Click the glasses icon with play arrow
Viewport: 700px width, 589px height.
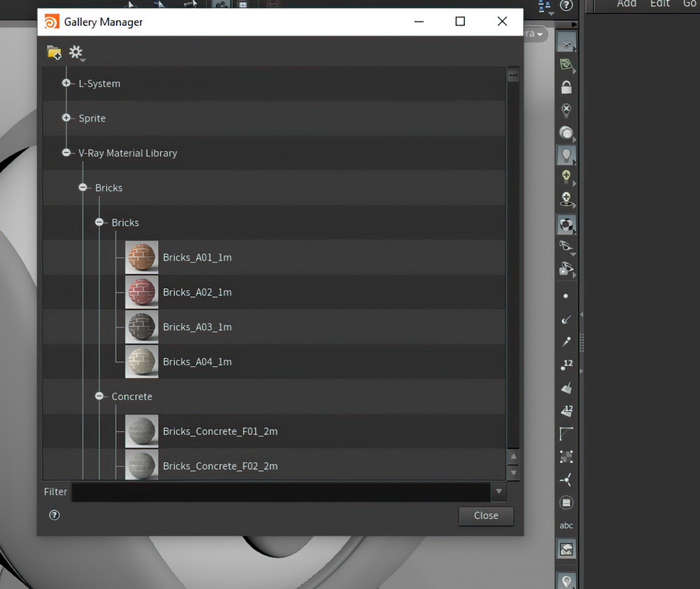[566, 269]
